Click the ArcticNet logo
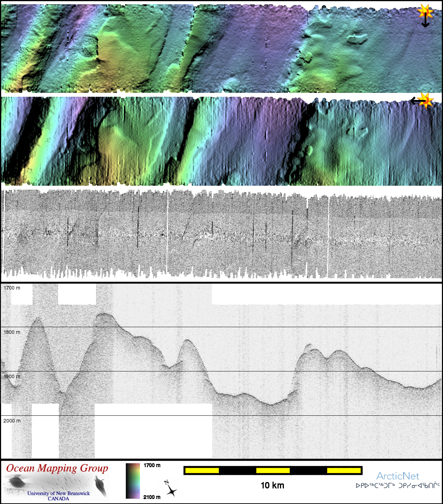Viewport: 443px width, 504px height. coord(398,476)
